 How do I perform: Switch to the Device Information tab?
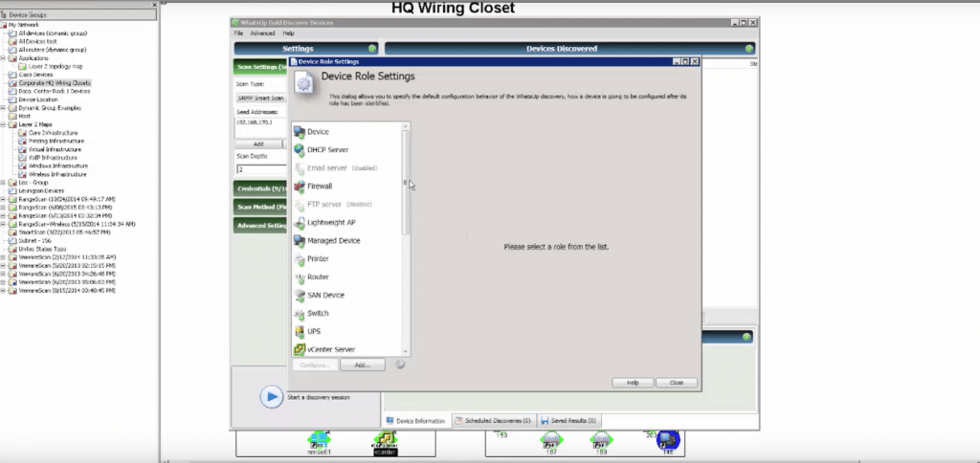pyautogui.click(x=415, y=421)
